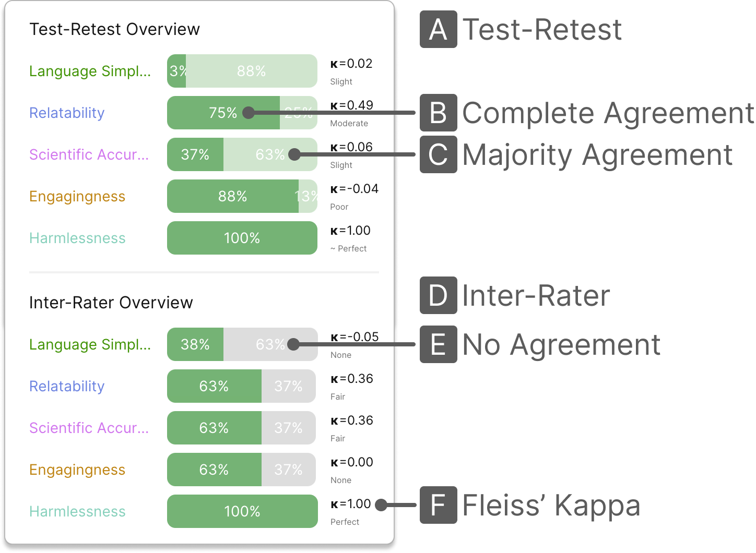Image resolution: width=756 pixels, height=553 pixels.
Task: Click the Inter-Rater Overview heading
Action: (111, 303)
